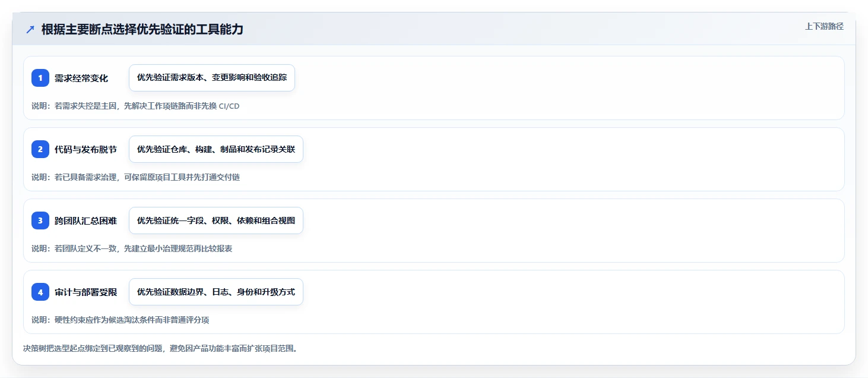Viewport: 868px width, 378px height.
Task: Click the number 3 step badge
Action: (x=40, y=220)
